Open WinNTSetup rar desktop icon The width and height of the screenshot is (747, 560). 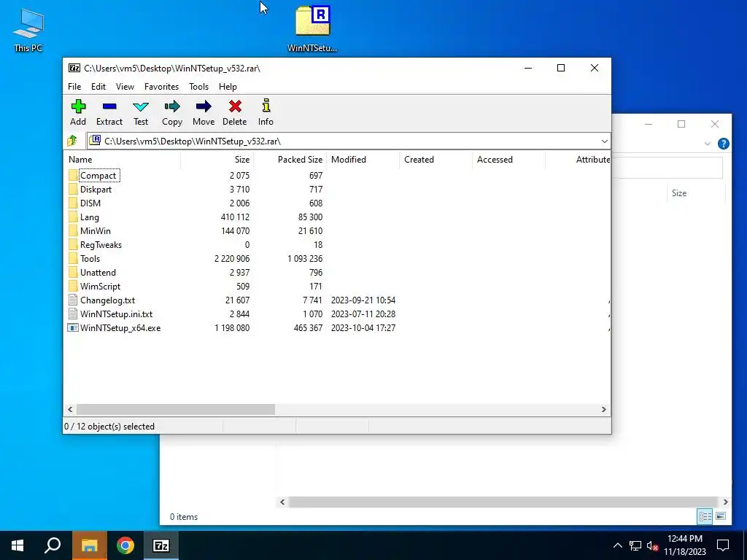tap(312, 28)
